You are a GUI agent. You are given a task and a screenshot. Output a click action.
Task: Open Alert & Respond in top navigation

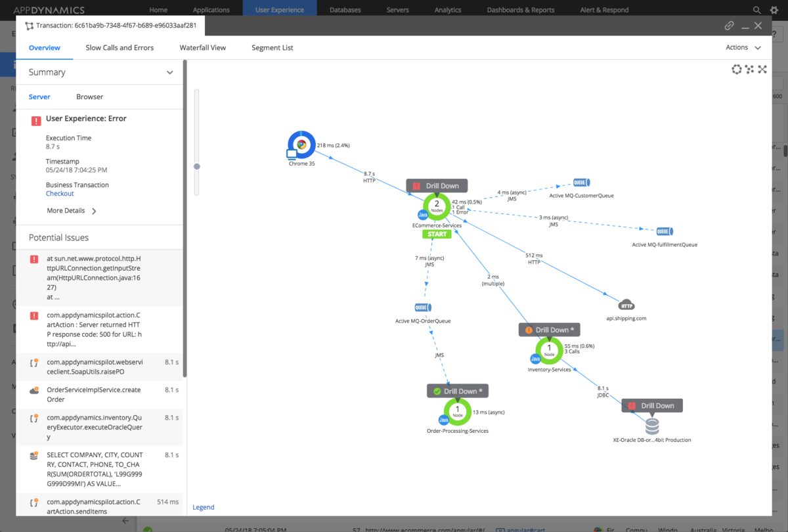click(604, 10)
